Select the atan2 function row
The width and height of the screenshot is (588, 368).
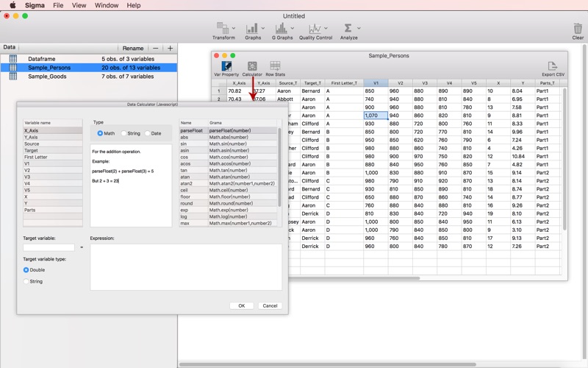click(x=229, y=183)
